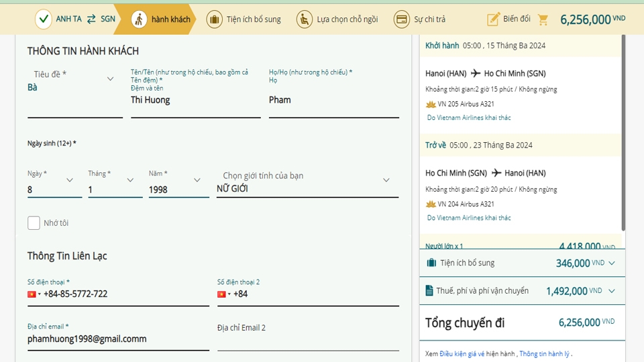Click the last name field containing Pham

(334, 101)
